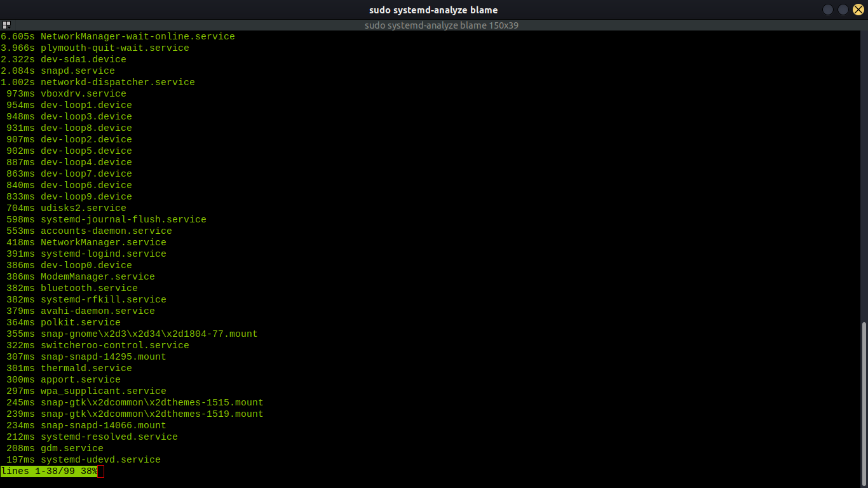Click the 'networkd-dispatcher.service' text
Viewport: 868px width, 488px height.
118,83
